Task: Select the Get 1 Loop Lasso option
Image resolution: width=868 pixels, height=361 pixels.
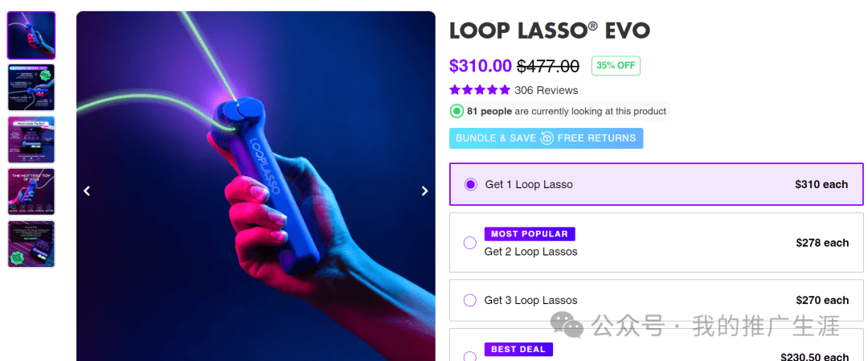Action: click(471, 184)
